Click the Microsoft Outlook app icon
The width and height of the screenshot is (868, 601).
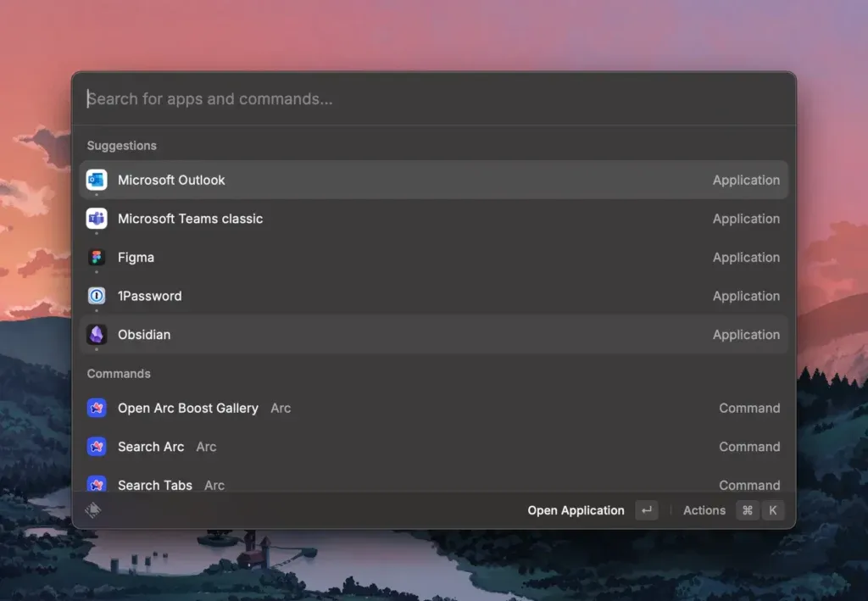(x=97, y=180)
